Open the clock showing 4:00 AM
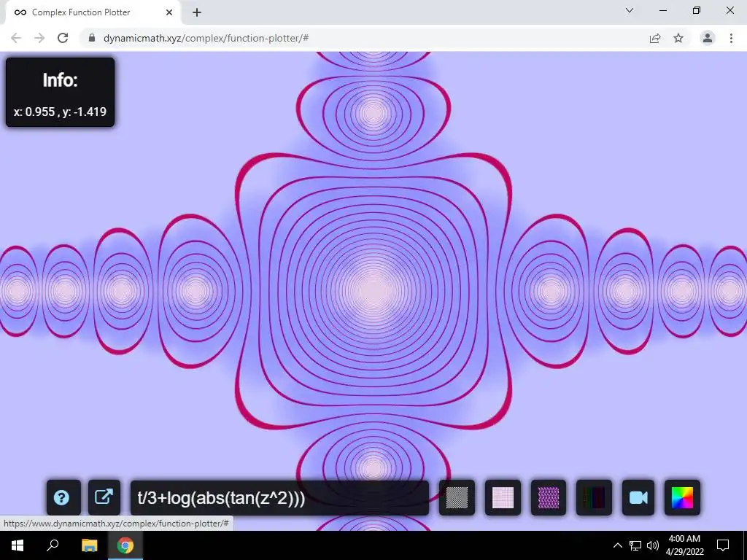Viewport: 747px width, 560px height. pyautogui.click(x=684, y=545)
